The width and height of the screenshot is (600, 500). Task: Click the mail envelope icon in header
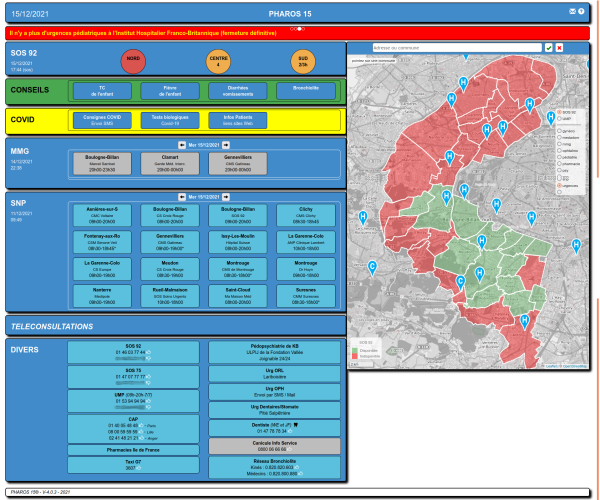point(572,10)
